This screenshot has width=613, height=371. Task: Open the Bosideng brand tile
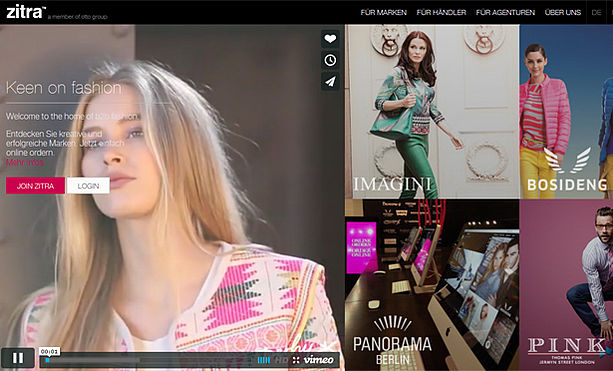click(566, 112)
